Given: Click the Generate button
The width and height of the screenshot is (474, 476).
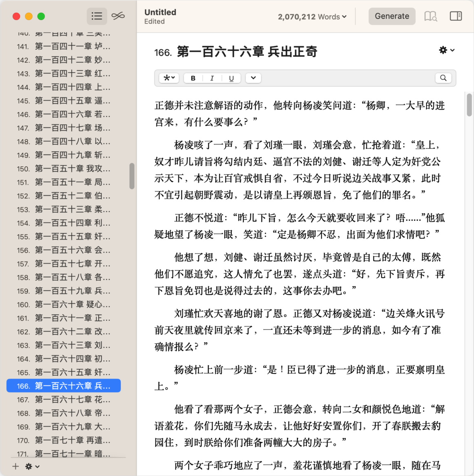Looking at the screenshot, I should point(392,16).
